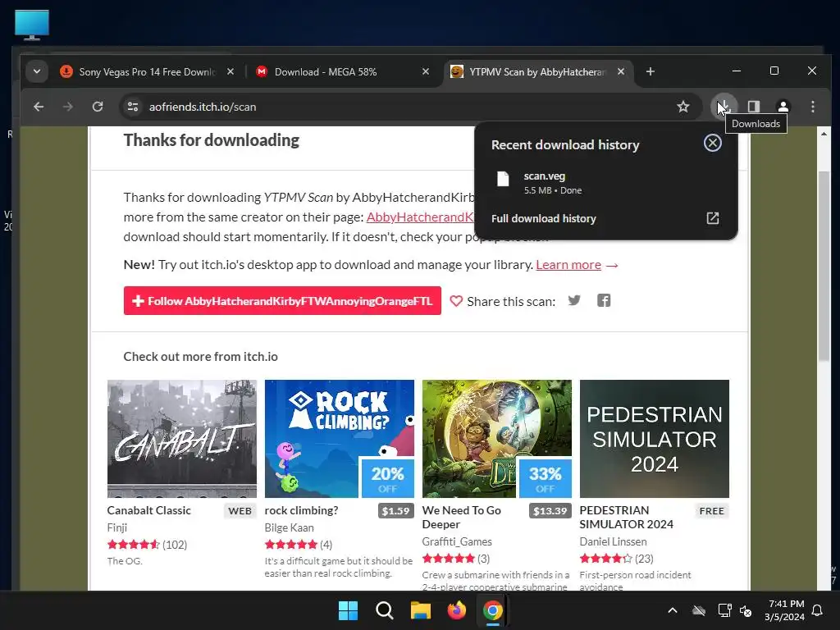840x630 pixels.
Task: Click the page scroll-up arrow
Action: [x=824, y=134]
